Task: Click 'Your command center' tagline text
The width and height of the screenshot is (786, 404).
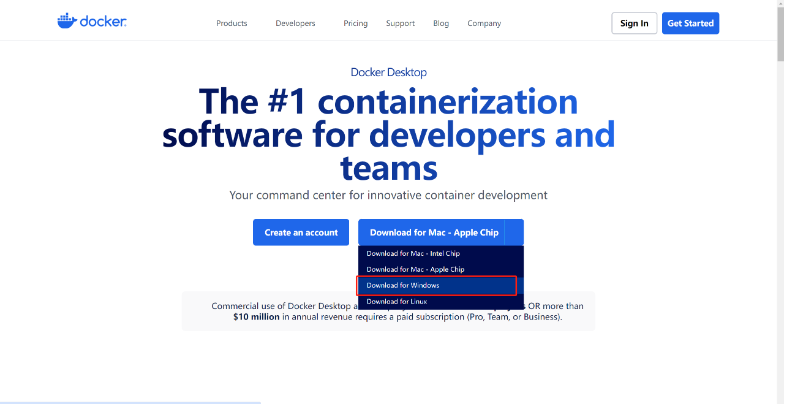Action: (x=388, y=195)
